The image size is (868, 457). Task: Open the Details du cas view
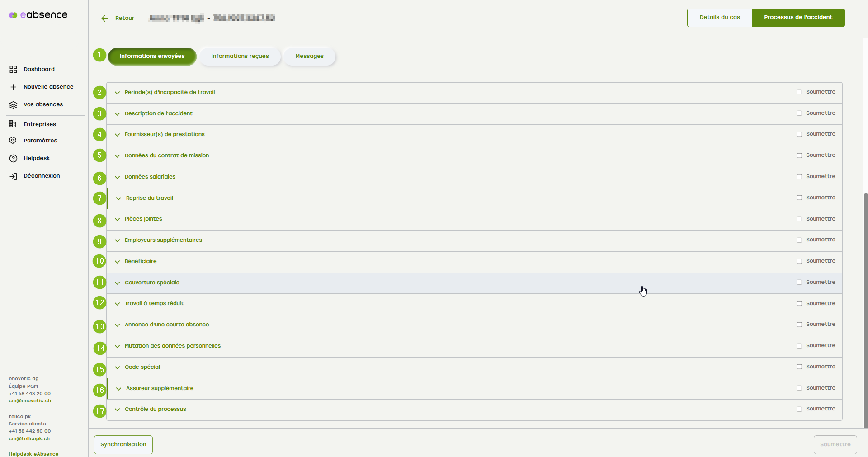coord(719,18)
